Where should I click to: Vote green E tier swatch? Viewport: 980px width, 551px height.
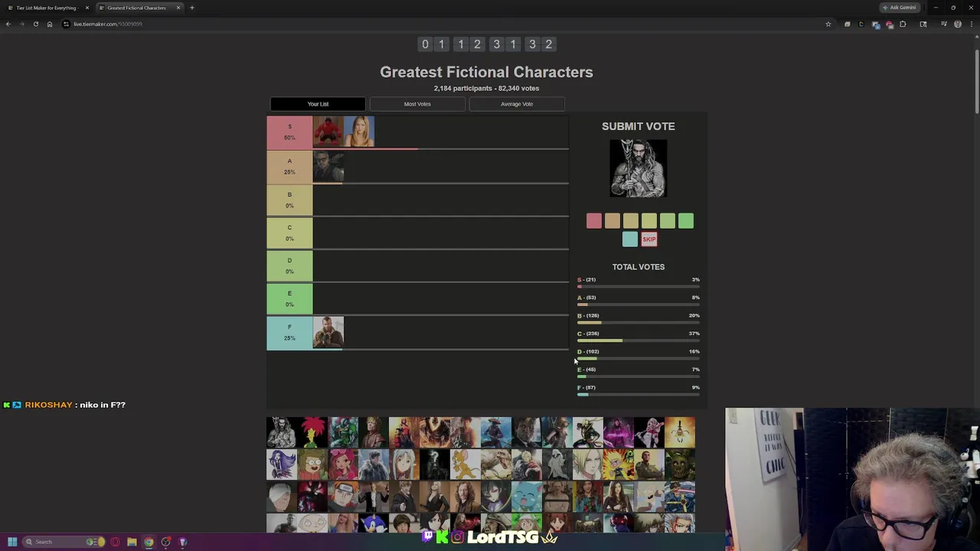tap(686, 221)
